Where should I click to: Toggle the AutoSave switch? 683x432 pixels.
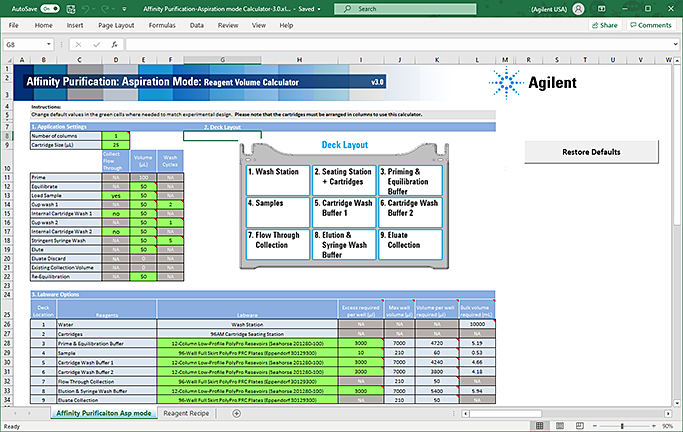coord(50,9)
